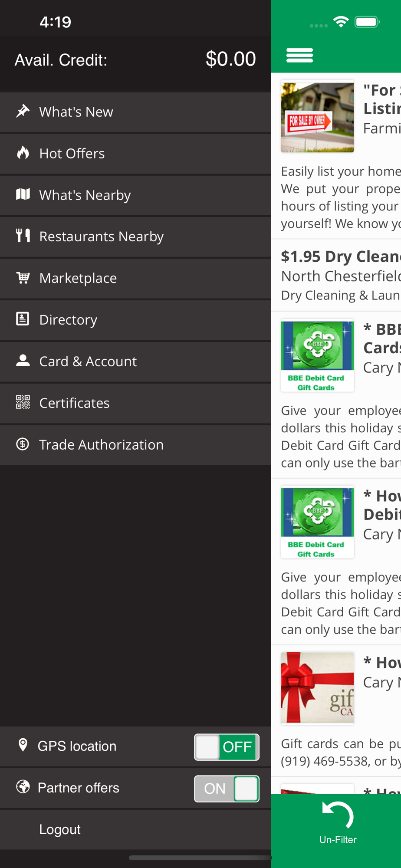Click the shopping cart Marketplace icon
Image resolution: width=401 pixels, height=868 pixels.
[23, 277]
